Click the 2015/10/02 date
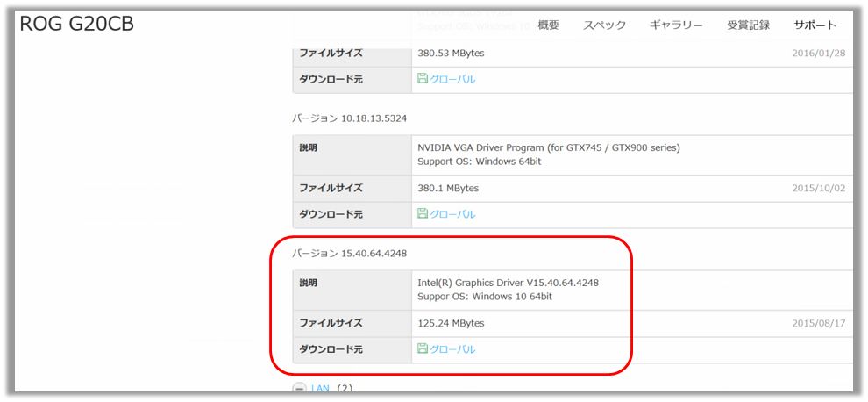The image size is (868, 402). [x=819, y=189]
